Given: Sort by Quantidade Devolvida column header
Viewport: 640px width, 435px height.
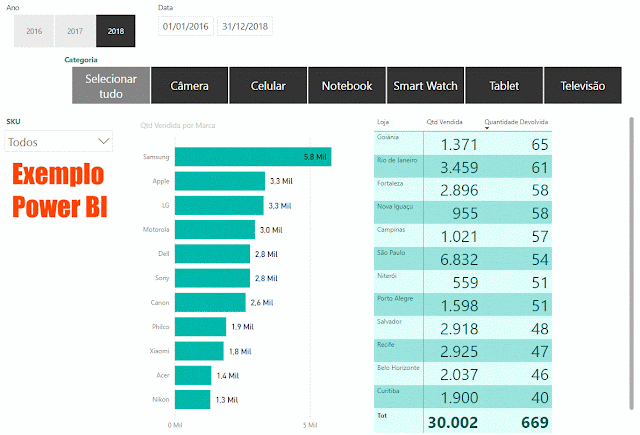Looking at the screenshot, I should pos(516,122).
